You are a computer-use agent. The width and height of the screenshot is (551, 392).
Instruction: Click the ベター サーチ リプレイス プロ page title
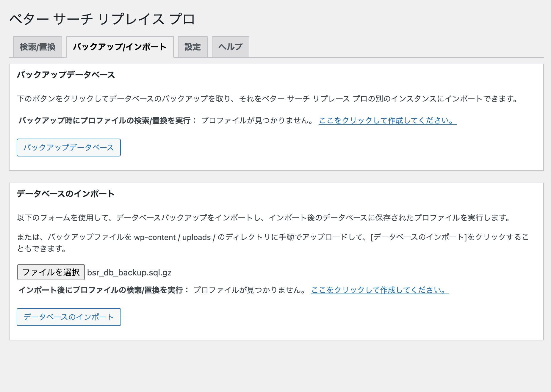pos(102,19)
